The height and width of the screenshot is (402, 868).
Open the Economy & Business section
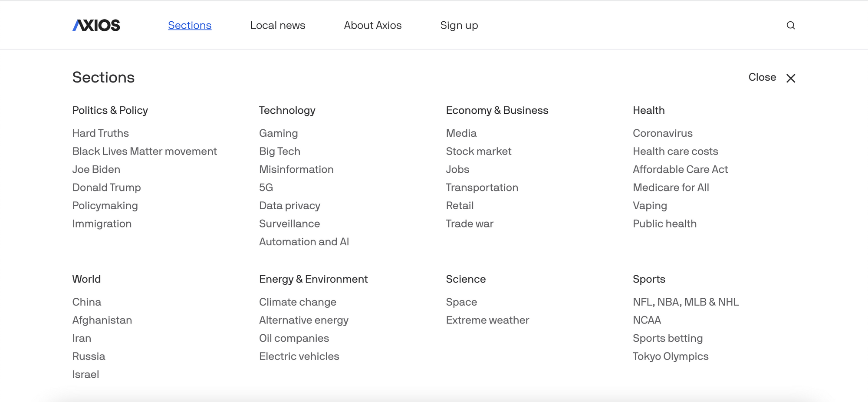(x=497, y=110)
